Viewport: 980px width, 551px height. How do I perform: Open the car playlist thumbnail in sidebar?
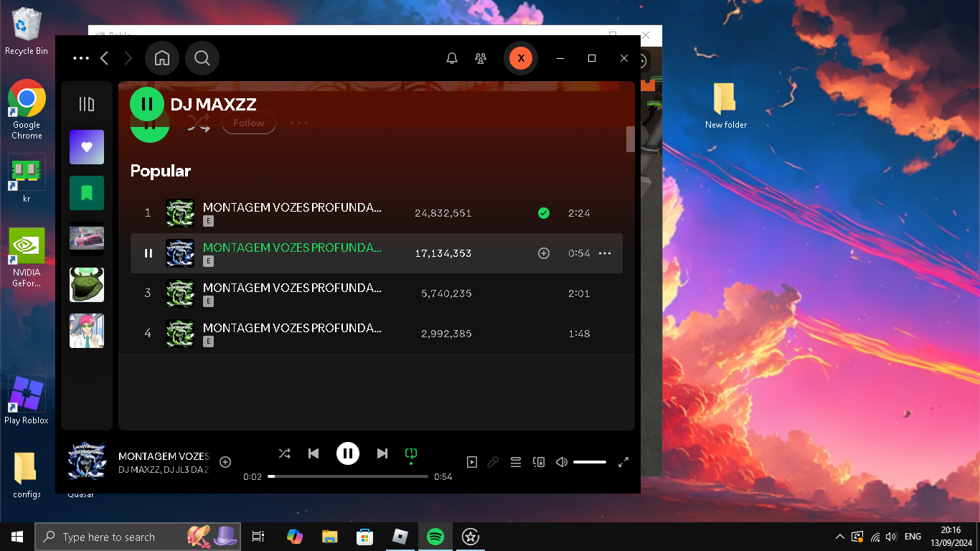[x=87, y=239]
